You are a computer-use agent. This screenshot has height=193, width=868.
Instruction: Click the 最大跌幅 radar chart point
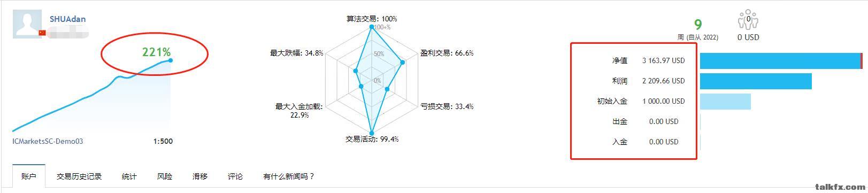(x=356, y=71)
